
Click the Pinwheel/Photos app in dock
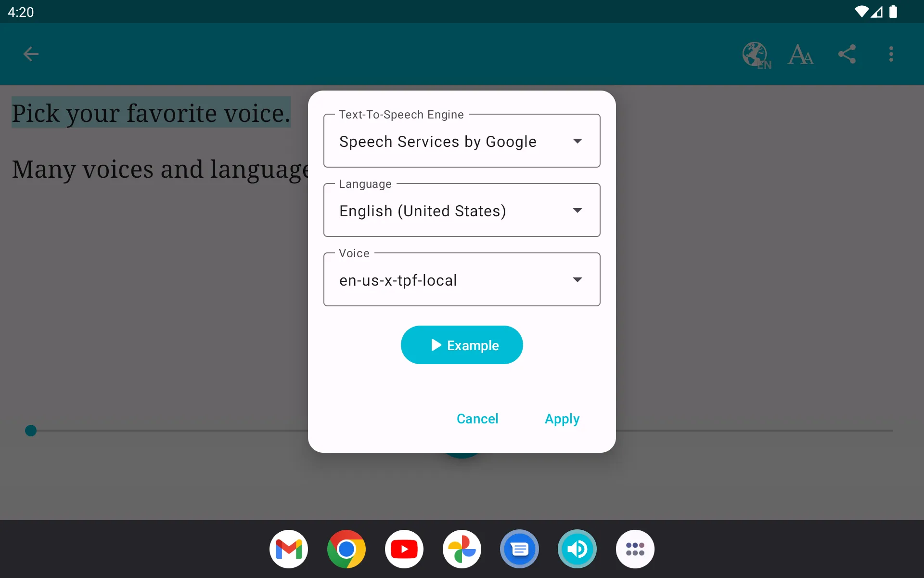tap(462, 549)
